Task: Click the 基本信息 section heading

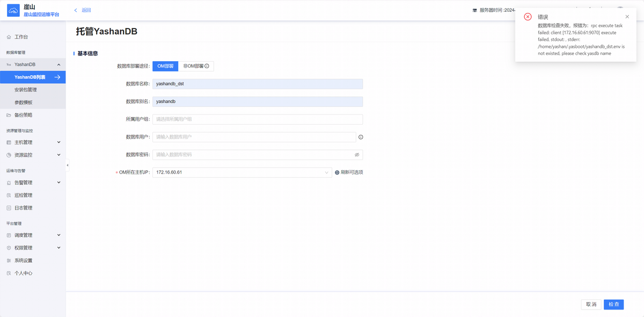Action: click(x=87, y=53)
